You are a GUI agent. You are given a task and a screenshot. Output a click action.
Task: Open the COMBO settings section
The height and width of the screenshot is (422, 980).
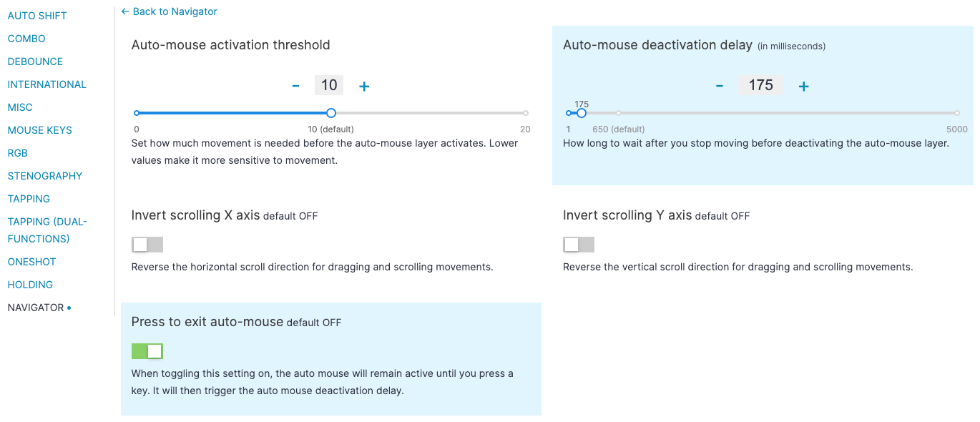click(x=26, y=39)
